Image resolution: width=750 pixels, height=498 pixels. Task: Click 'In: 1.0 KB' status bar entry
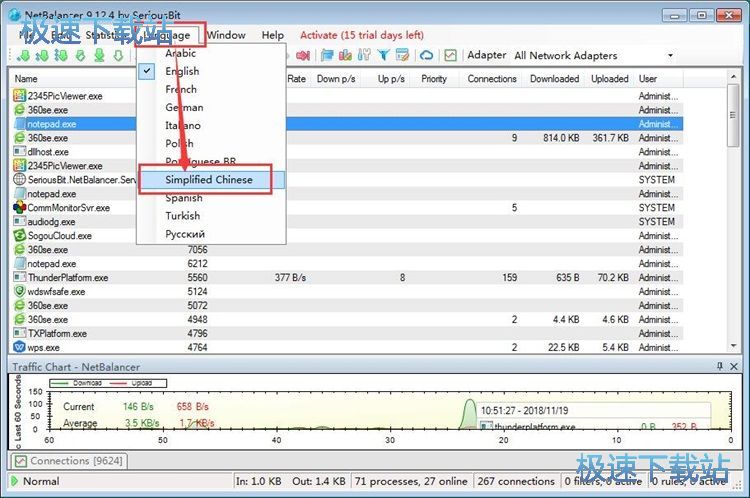click(x=258, y=481)
